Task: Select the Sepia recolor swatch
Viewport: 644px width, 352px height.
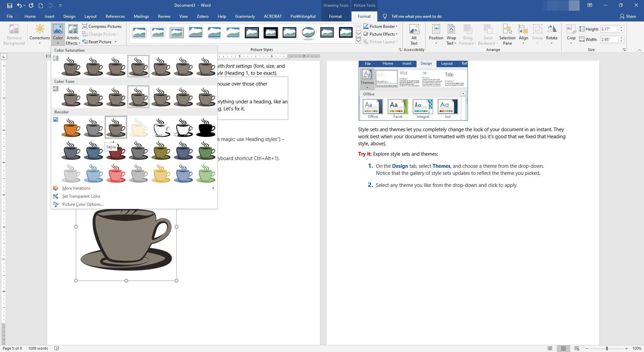Action: (x=116, y=127)
